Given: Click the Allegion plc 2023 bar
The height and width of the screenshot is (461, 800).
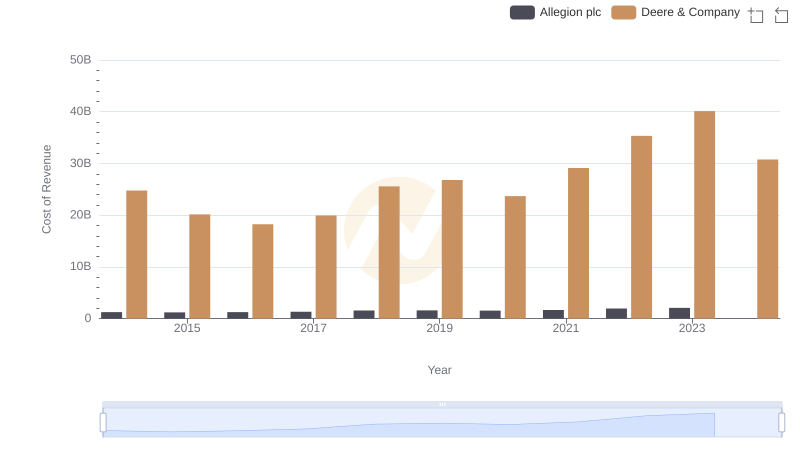Looking at the screenshot, I should click(x=679, y=313).
